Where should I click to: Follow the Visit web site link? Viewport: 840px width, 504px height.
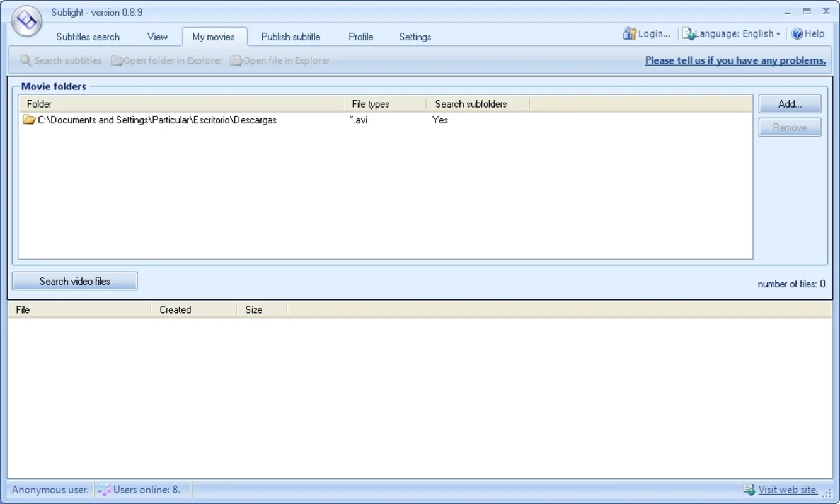(x=788, y=490)
